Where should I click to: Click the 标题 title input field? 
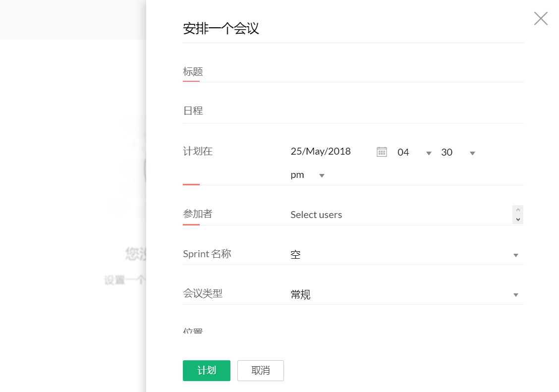(x=353, y=72)
